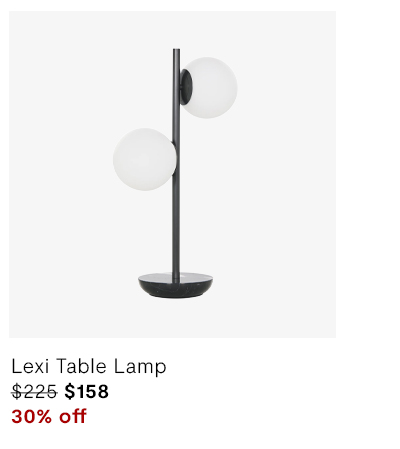Click where the stem meets the base
Viewport: 400px width, 449px height.
(176, 276)
